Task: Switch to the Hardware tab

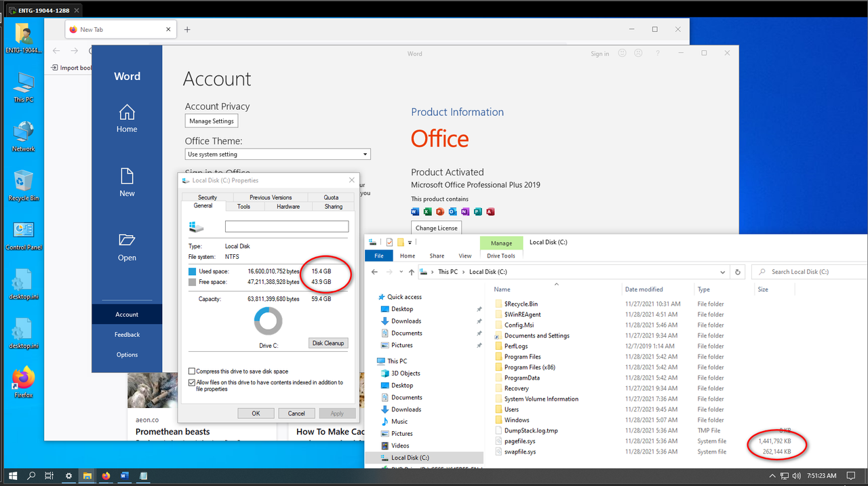Action: [288, 206]
